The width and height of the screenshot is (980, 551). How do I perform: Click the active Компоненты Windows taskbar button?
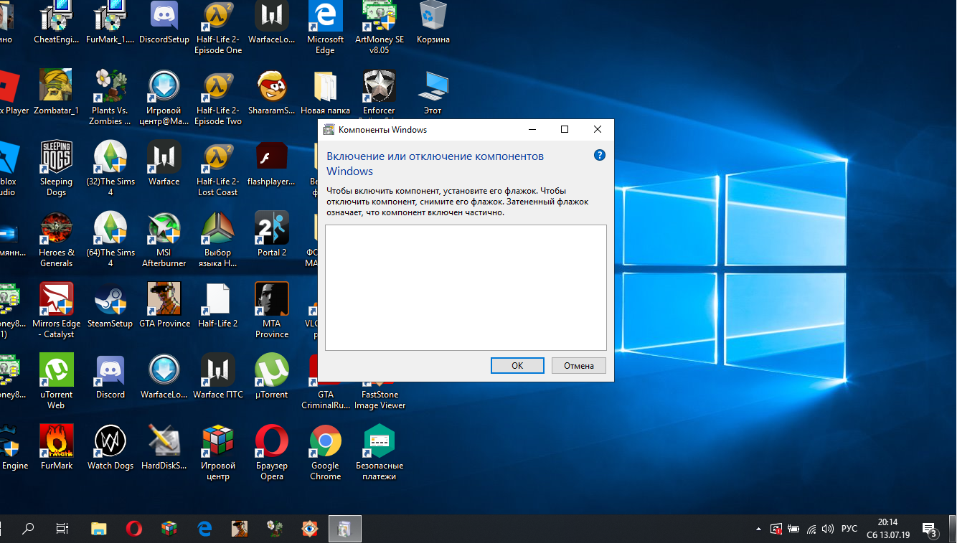[345, 529]
